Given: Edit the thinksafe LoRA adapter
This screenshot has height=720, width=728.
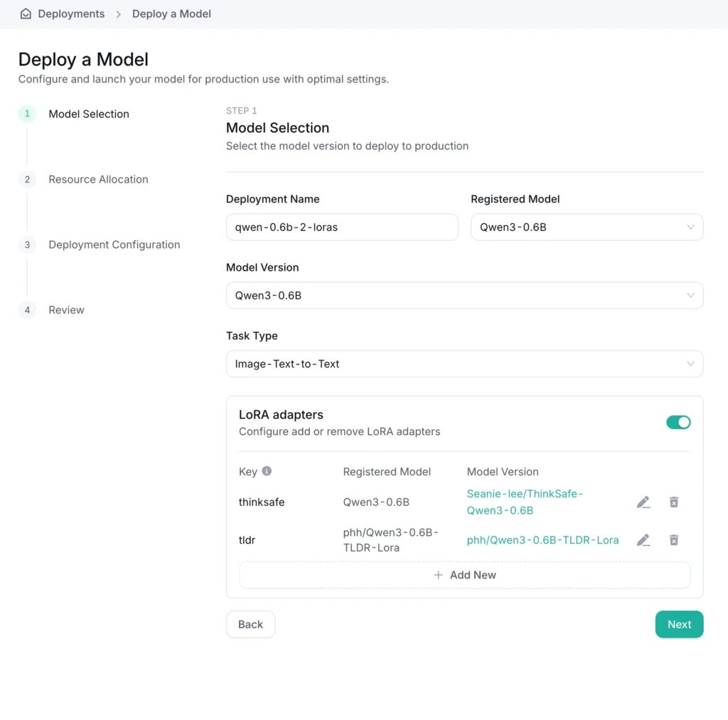Looking at the screenshot, I should [643, 503].
